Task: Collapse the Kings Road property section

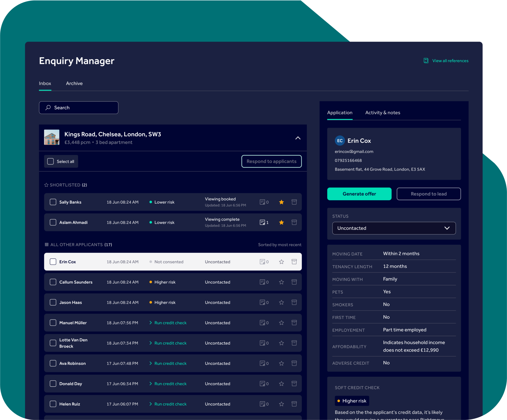Action: click(x=298, y=138)
